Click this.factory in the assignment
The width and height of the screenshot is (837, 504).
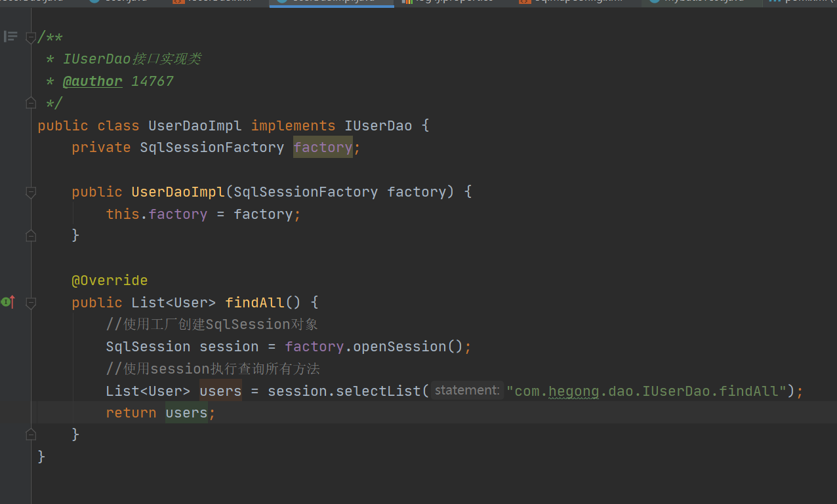click(x=157, y=214)
